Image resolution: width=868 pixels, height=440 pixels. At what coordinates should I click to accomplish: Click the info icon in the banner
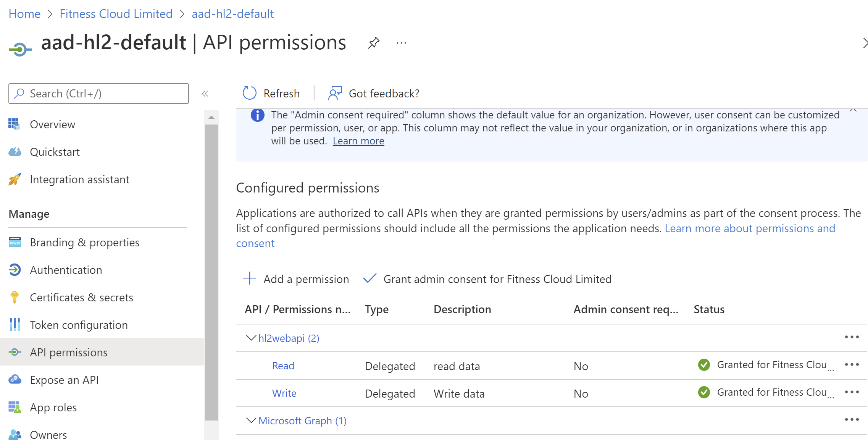pyautogui.click(x=257, y=115)
